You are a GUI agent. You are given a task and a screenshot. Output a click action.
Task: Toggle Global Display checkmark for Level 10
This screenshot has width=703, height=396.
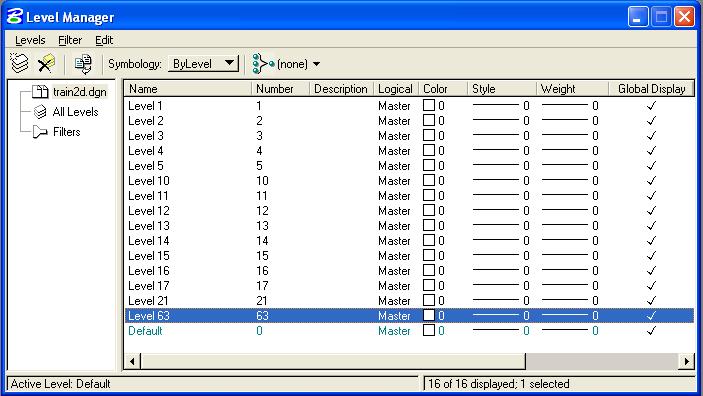pyautogui.click(x=651, y=181)
